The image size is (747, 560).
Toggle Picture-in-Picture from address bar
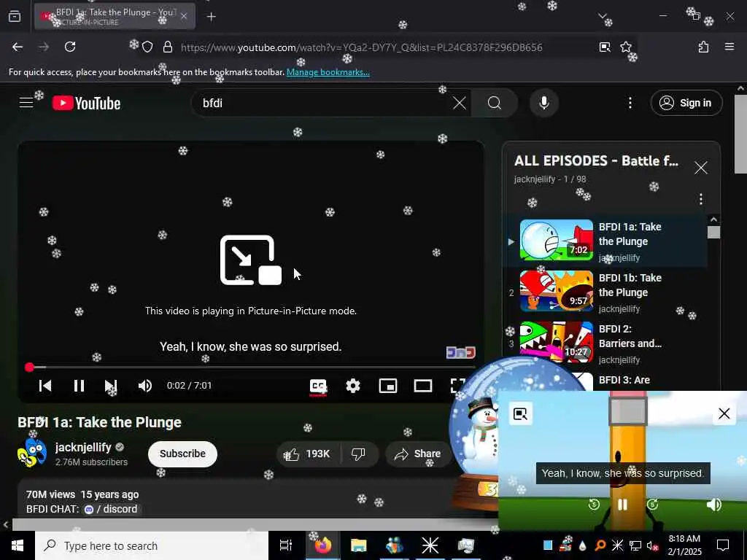[x=605, y=47]
